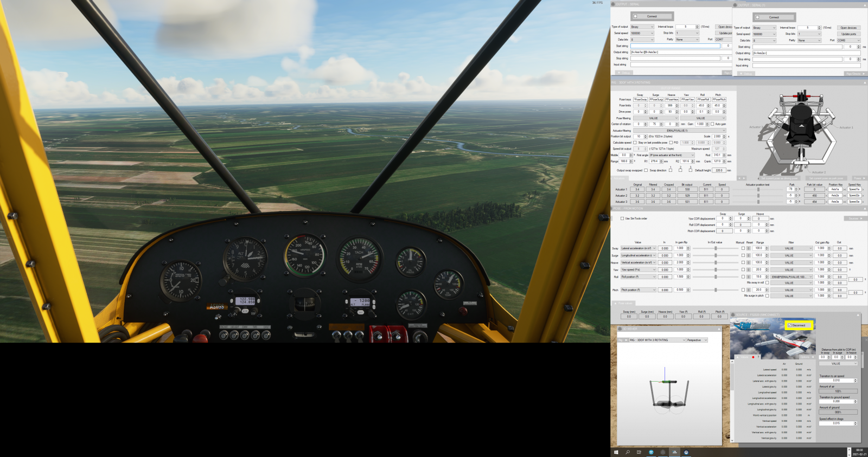Switch to Flight Simulator on the taskbar

coord(674,452)
